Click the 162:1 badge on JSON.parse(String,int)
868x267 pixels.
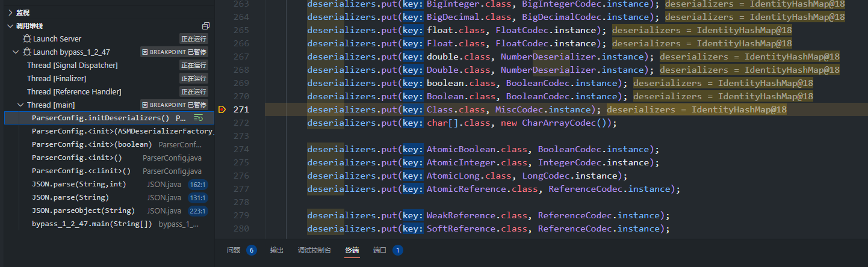(198, 185)
